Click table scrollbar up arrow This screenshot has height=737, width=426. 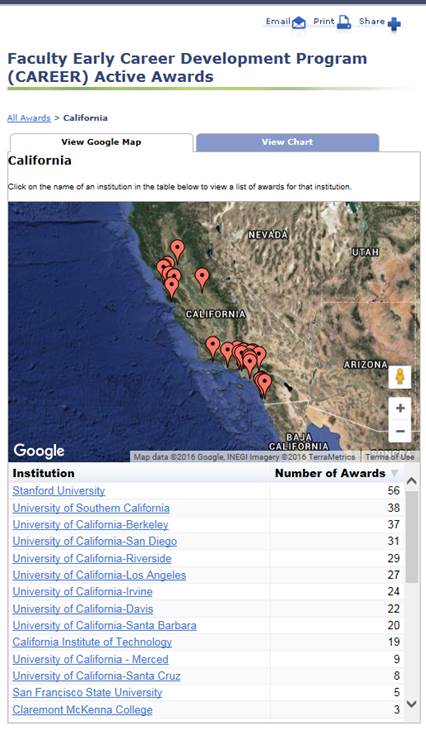[411, 481]
